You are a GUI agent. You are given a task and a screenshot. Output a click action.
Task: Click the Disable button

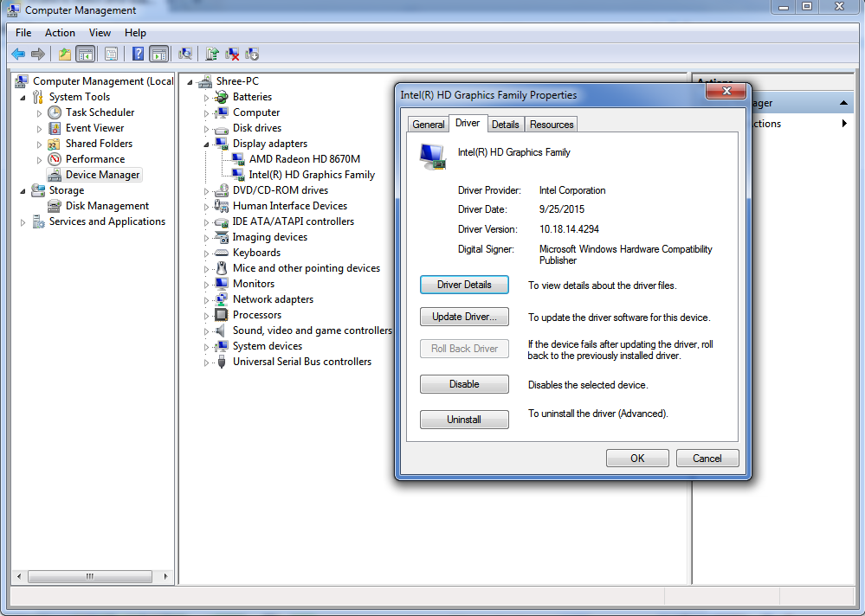[x=464, y=384]
